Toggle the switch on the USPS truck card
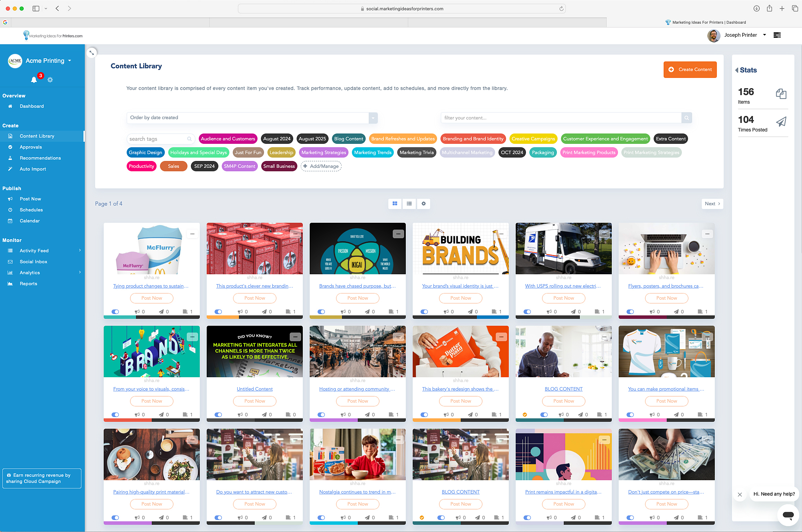802x532 pixels. point(527,312)
